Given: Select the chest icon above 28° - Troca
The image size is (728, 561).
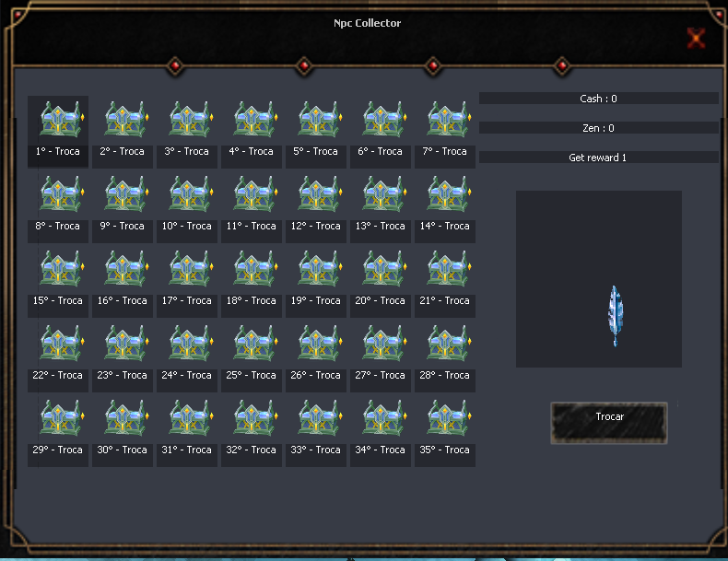Looking at the screenshot, I should (449, 344).
